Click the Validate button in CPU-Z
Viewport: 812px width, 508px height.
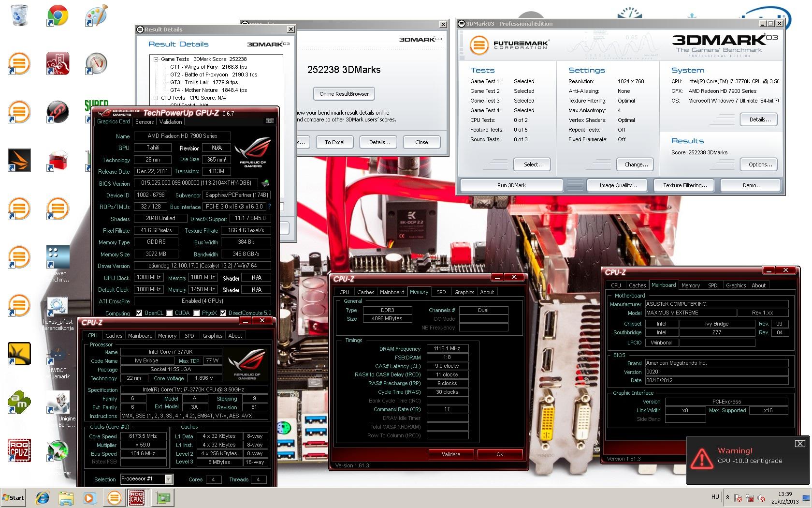pos(451,454)
